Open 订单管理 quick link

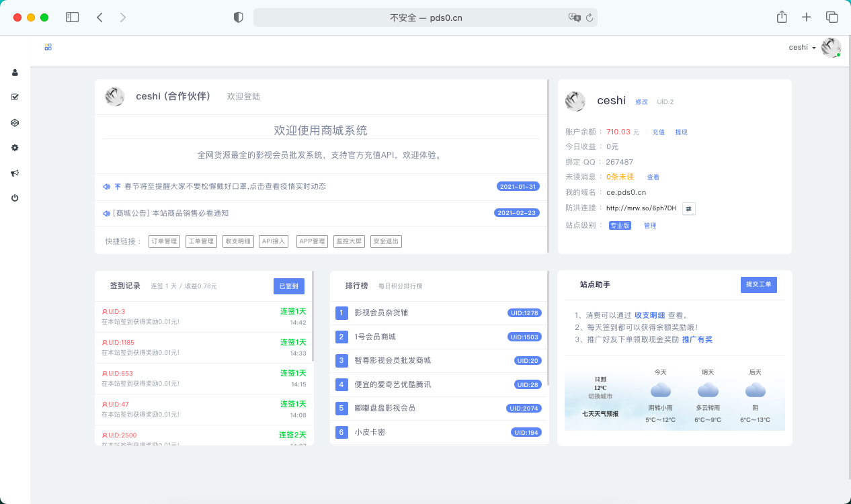click(x=164, y=241)
